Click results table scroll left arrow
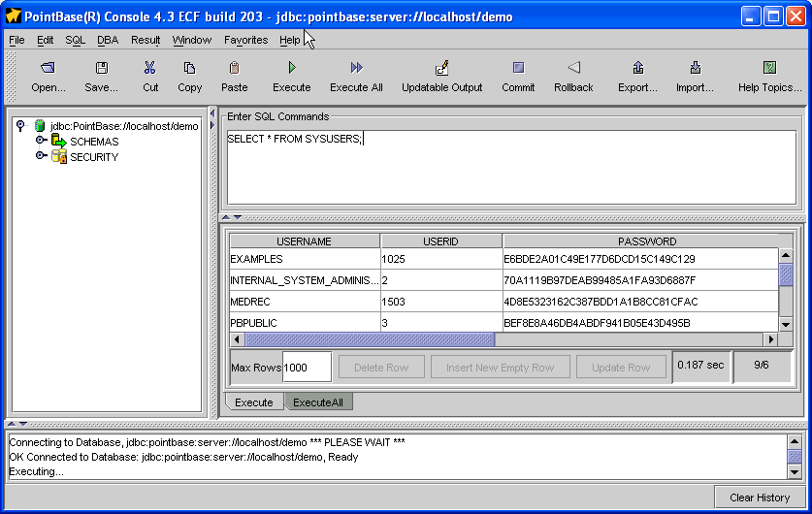Image resolution: width=812 pixels, height=514 pixels. point(237,339)
